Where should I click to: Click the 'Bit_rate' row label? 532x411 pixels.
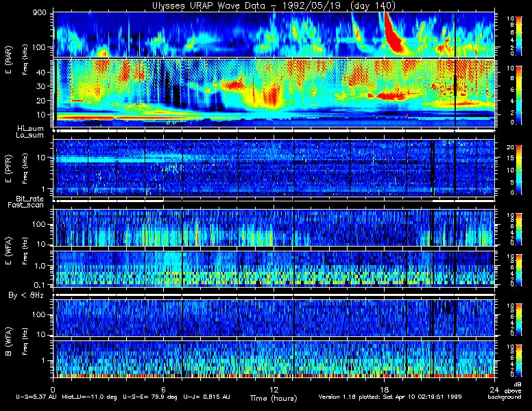(30, 199)
